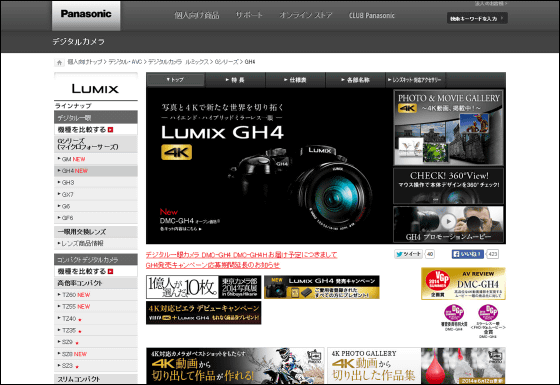The height and width of the screenshot is (385, 560).
Task: Open the VGP AV Review DMC-GH4 award badge
Action: 463,284
